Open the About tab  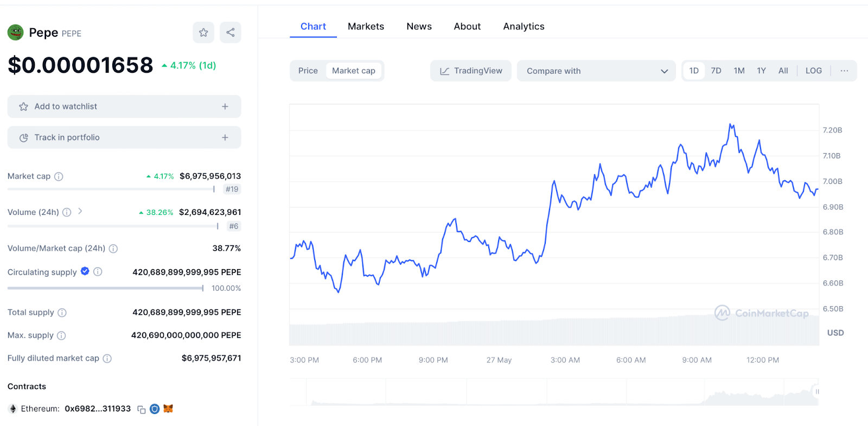click(x=467, y=26)
